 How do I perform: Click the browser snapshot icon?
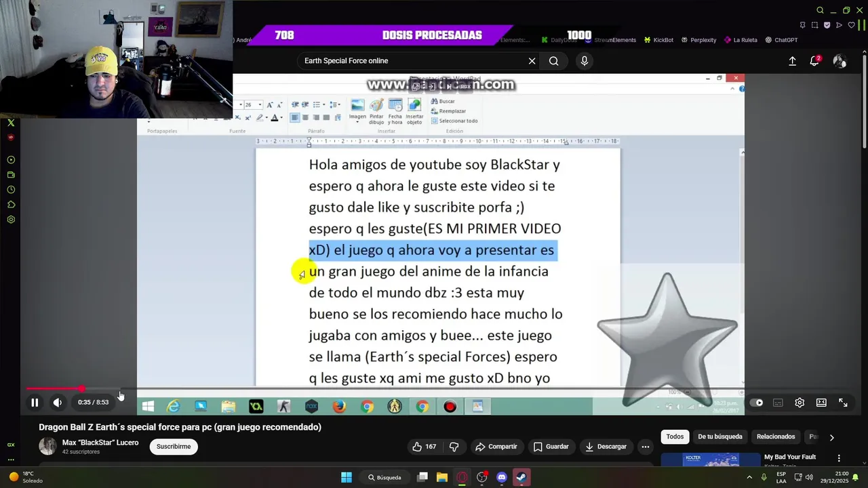click(x=814, y=25)
